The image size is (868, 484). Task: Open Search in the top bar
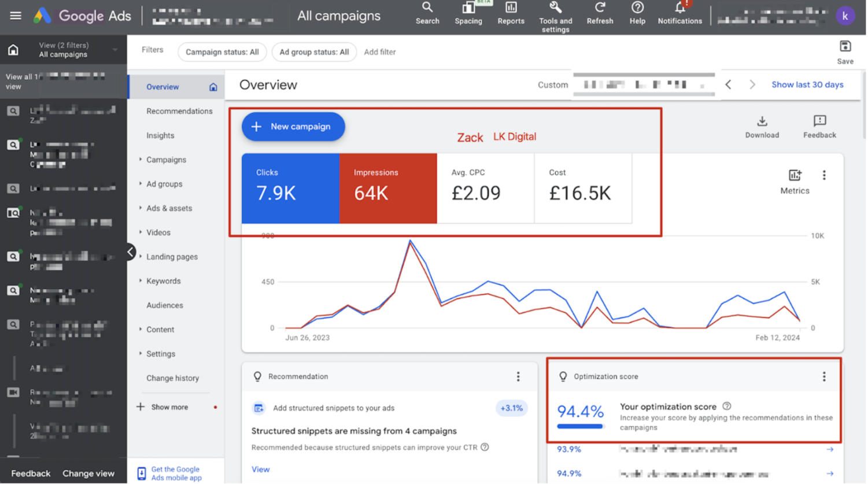tap(427, 13)
